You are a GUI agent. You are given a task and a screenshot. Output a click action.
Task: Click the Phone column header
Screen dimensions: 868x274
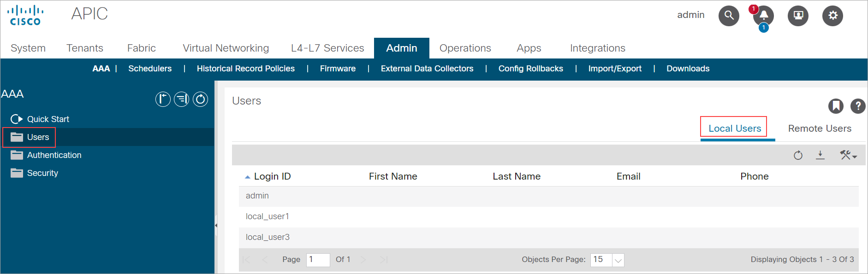point(755,176)
